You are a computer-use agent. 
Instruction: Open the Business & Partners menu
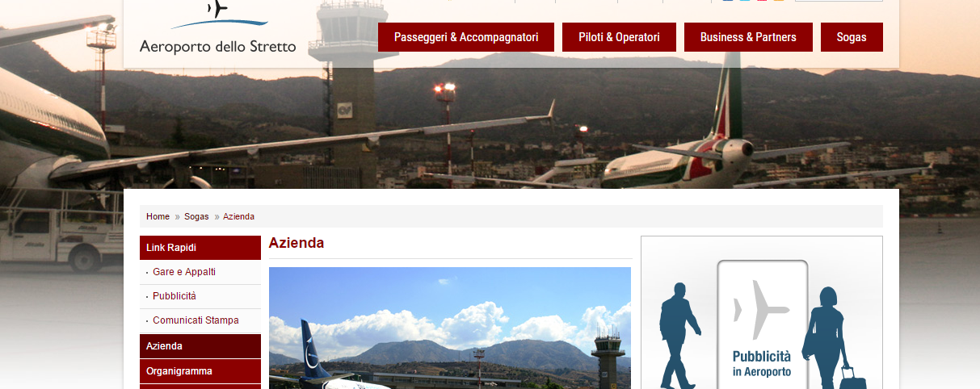[x=748, y=37]
